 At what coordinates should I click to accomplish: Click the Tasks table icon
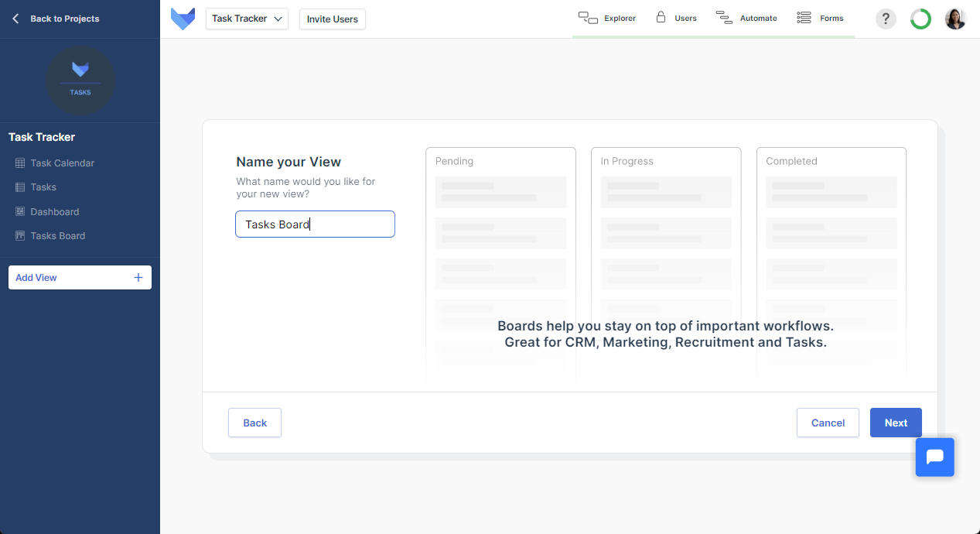click(x=20, y=187)
